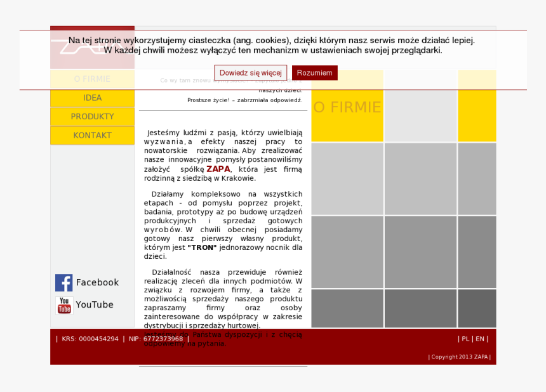This screenshot has width=546, height=392.
Task: Click Dowiedz się więcej button
Action: (251, 73)
